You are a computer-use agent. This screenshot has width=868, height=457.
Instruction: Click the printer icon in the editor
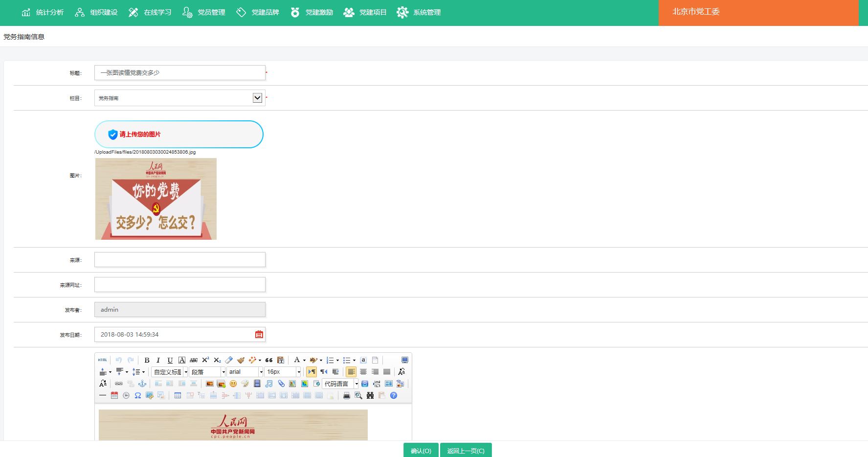[347, 395]
